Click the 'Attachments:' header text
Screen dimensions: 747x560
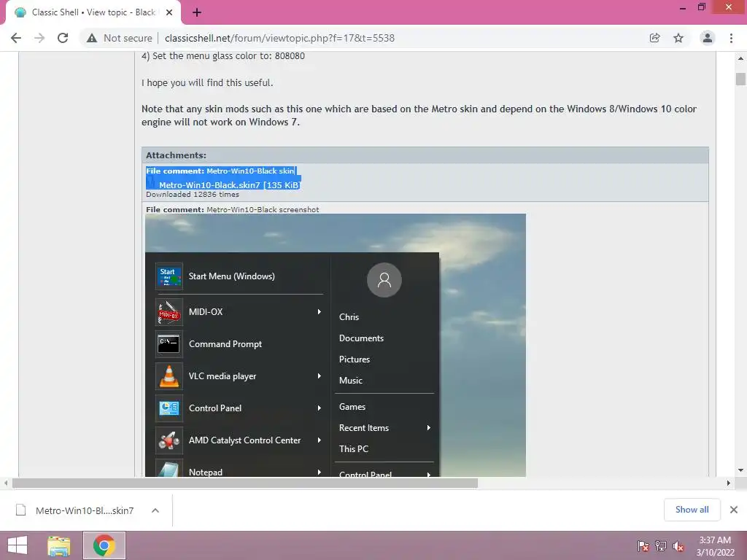176,155
